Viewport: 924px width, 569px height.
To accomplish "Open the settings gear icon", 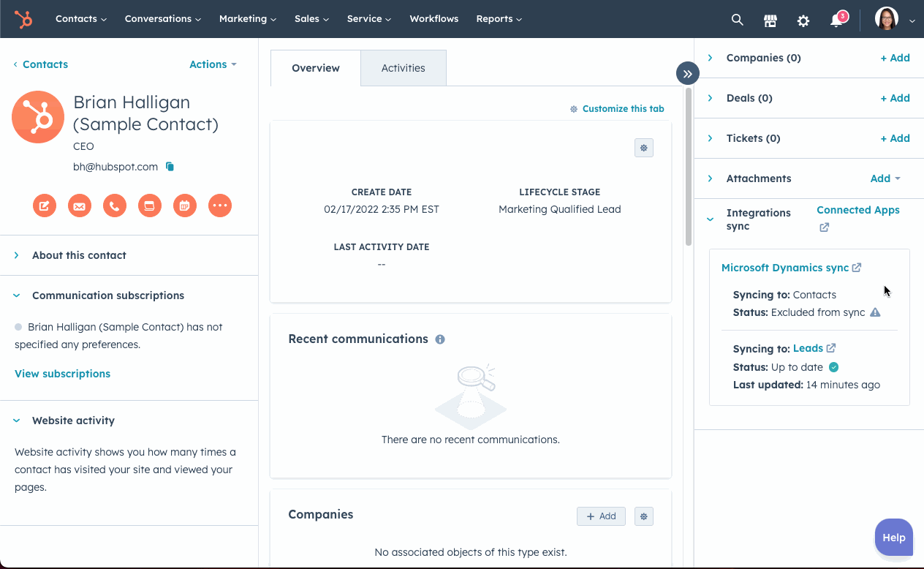I will coord(803,20).
